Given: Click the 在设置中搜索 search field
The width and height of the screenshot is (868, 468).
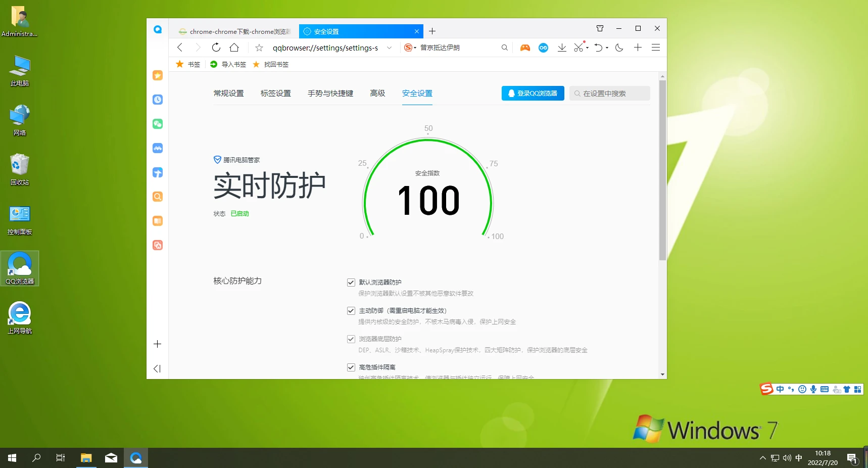Looking at the screenshot, I should (x=610, y=93).
